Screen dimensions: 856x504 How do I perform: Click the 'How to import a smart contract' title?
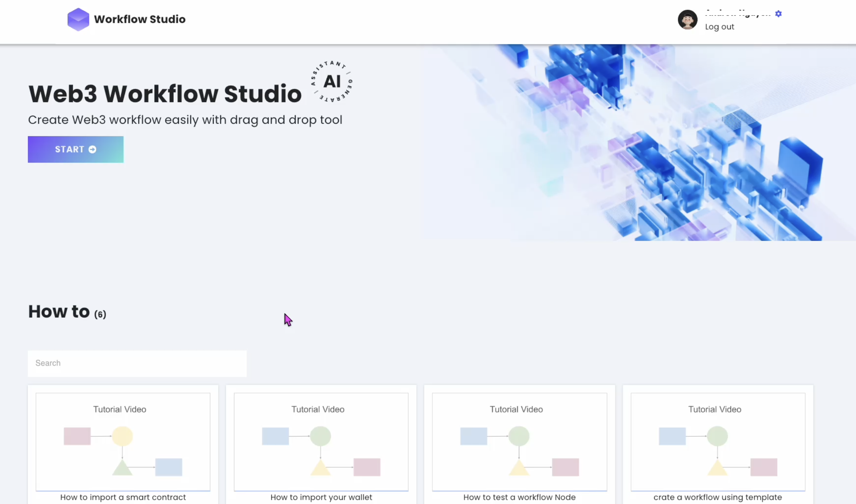(123, 497)
